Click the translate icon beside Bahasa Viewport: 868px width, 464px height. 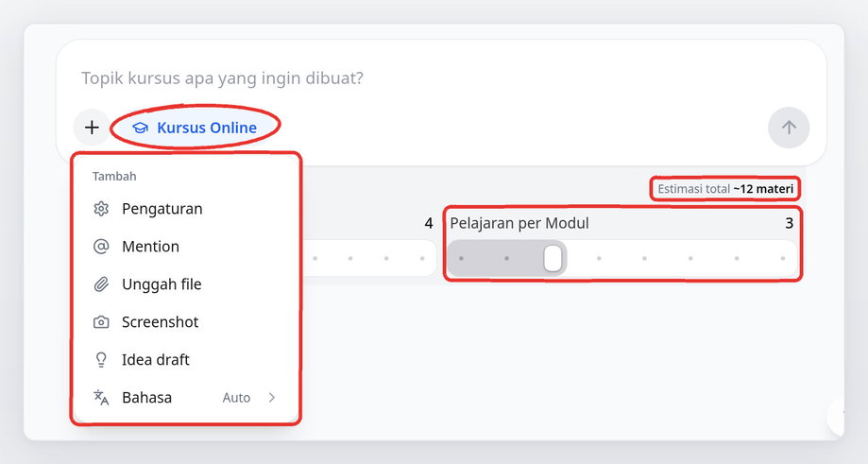[101, 397]
